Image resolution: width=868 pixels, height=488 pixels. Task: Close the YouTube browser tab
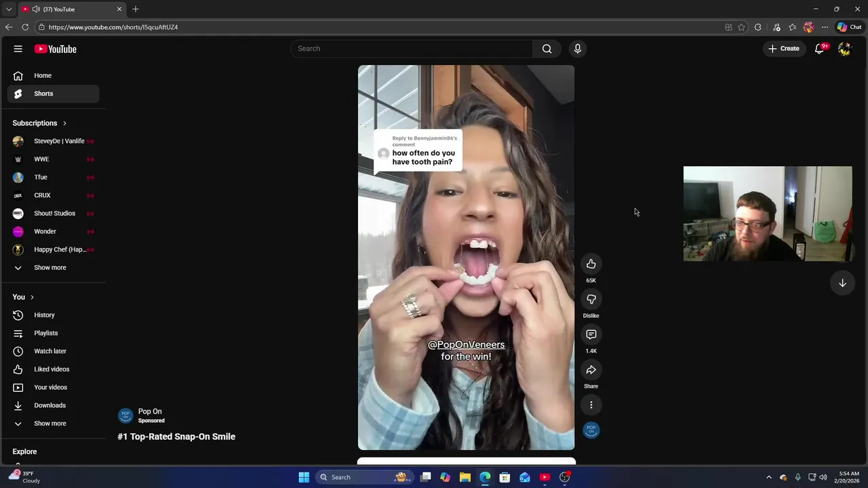pyautogui.click(x=119, y=9)
